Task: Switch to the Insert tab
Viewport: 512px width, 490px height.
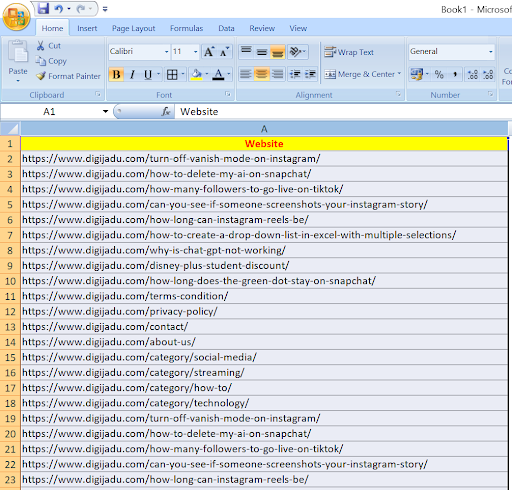Action: 87,28
